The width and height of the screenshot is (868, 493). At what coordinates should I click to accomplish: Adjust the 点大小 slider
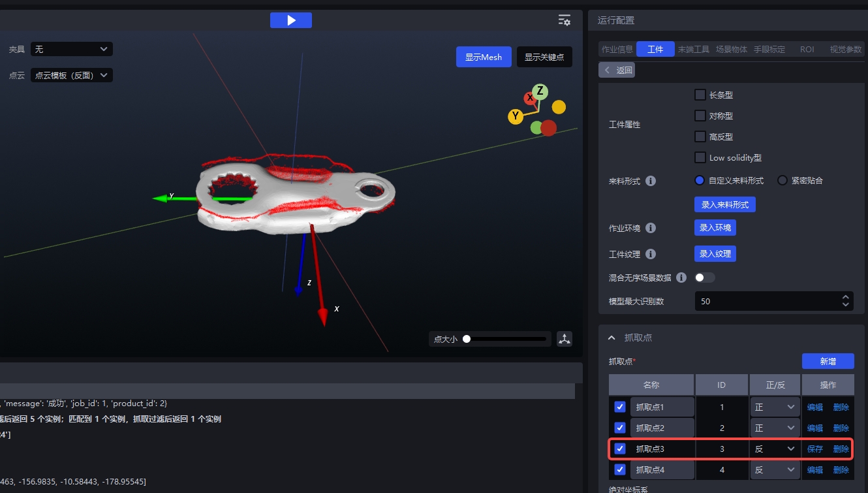pyautogui.click(x=467, y=339)
